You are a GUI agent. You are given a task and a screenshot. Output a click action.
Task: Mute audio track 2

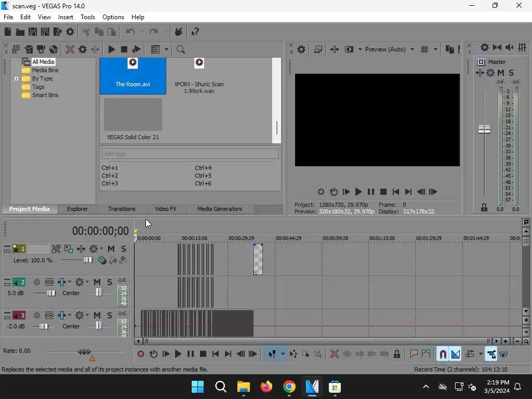pos(97,282)
